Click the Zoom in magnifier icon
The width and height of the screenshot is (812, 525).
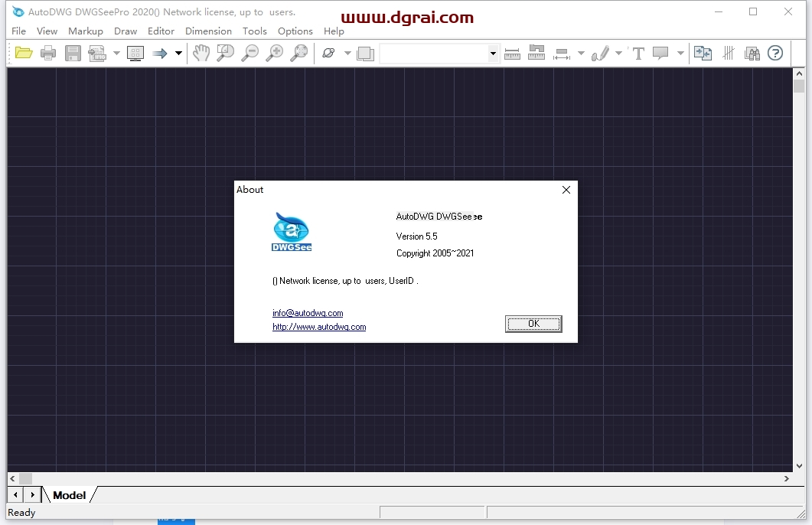pos(275,53)
